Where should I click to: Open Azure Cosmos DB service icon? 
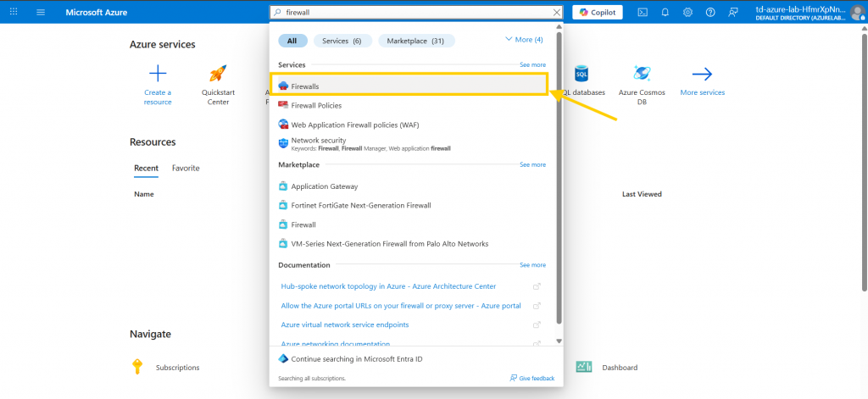(642, 74)
